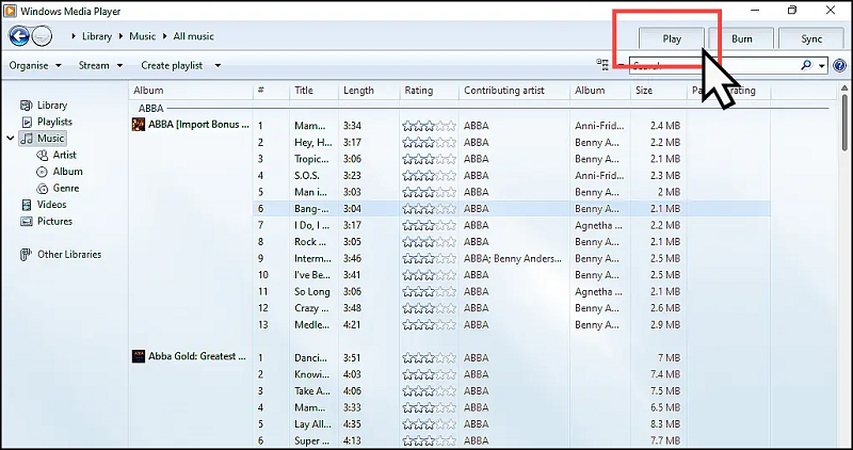This screenshot has width=853, height=450.
Task: Click the ABBA group header above albums
Action: (151, 108)
